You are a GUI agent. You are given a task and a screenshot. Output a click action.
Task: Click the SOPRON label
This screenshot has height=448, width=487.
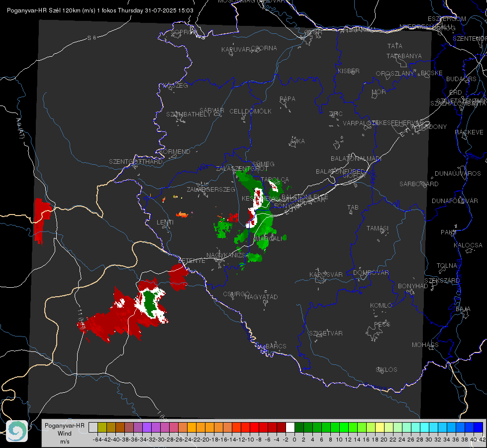[x=183, y=32]
